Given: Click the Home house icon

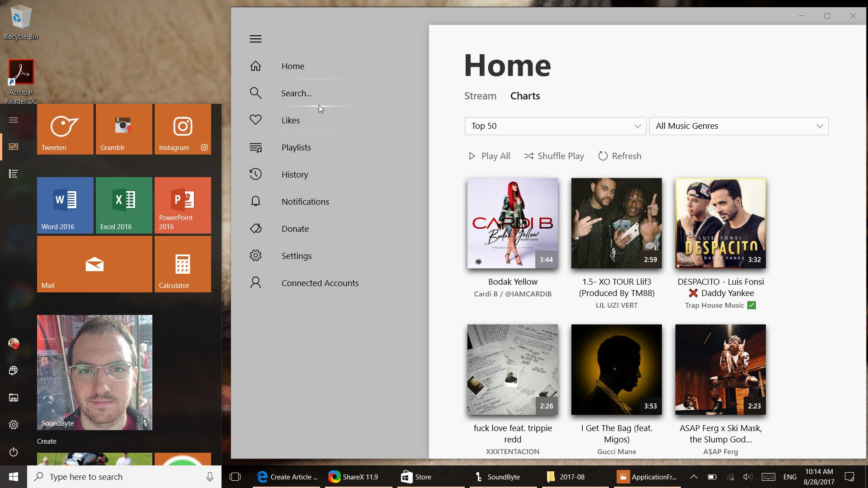Looking at the screenshot, I should tap(255, 66).
